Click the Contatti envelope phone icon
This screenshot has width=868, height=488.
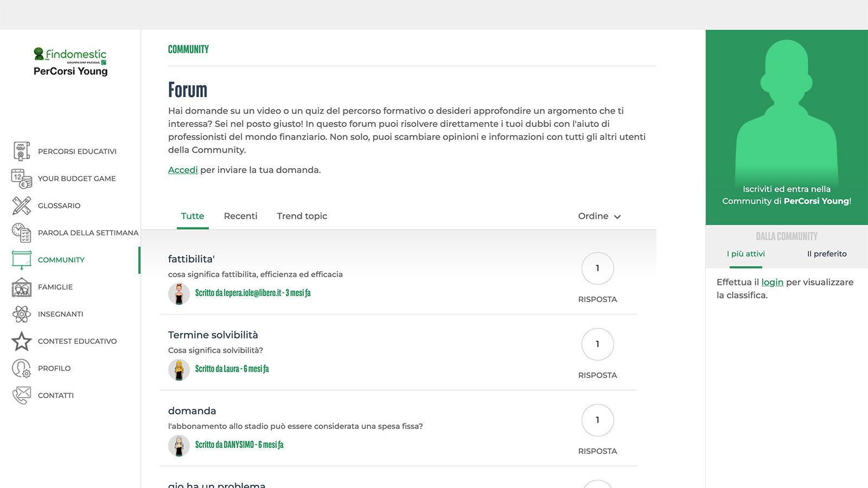click(x=22, y=395)
